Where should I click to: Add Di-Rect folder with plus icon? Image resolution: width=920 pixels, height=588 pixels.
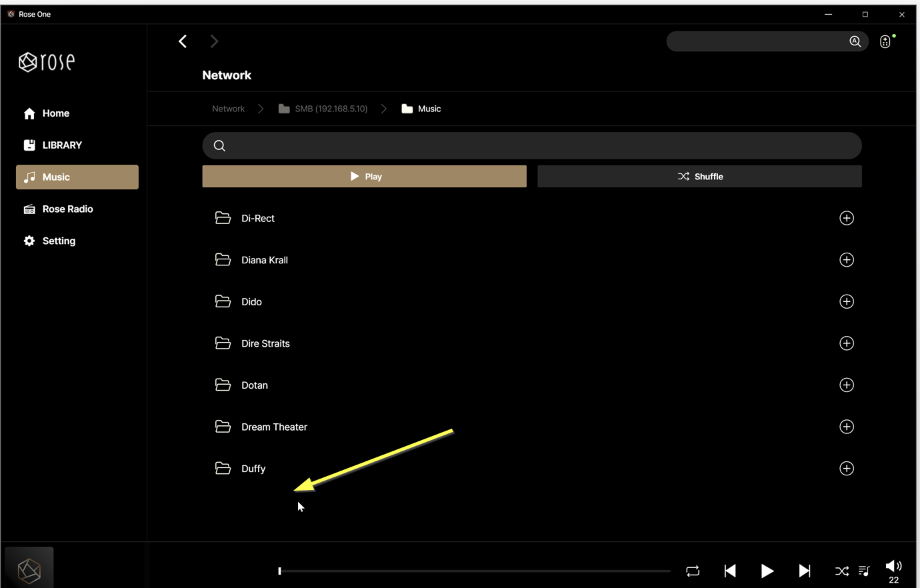coord(846,218)
